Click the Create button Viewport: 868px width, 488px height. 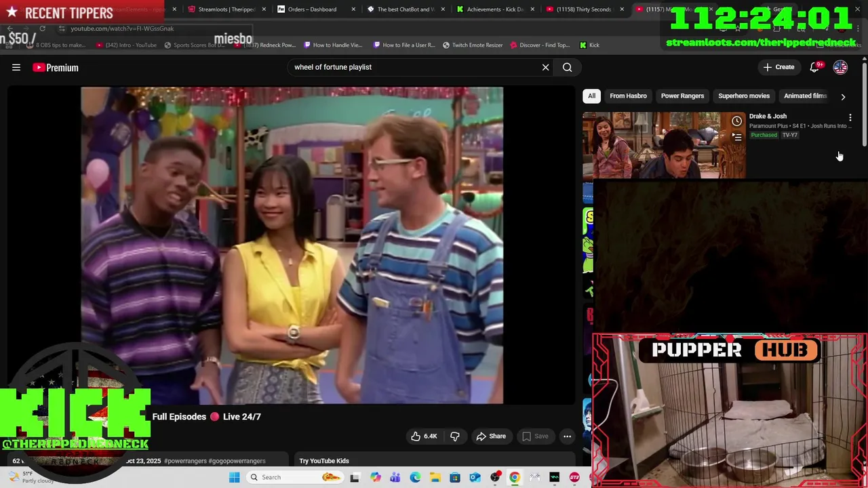click(x=778, y=67)
